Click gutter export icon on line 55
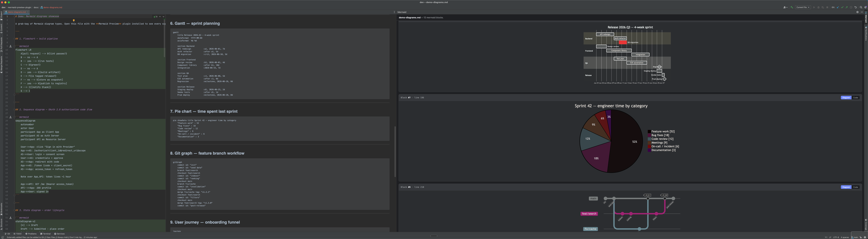 [x=11, y=218]
